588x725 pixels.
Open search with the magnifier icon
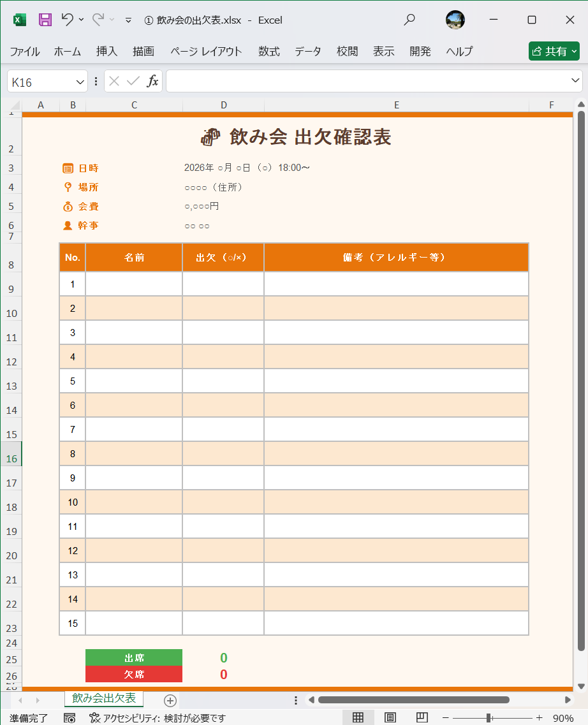(x=409, y=19)
